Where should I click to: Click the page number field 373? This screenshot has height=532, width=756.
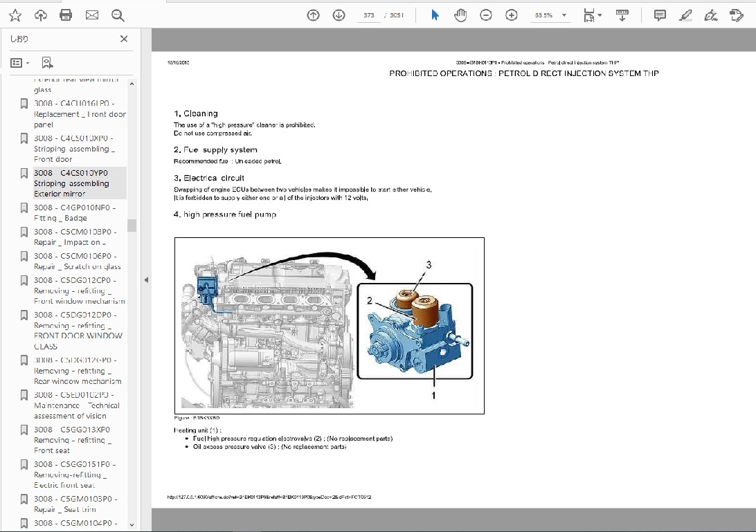click(369, 15)
